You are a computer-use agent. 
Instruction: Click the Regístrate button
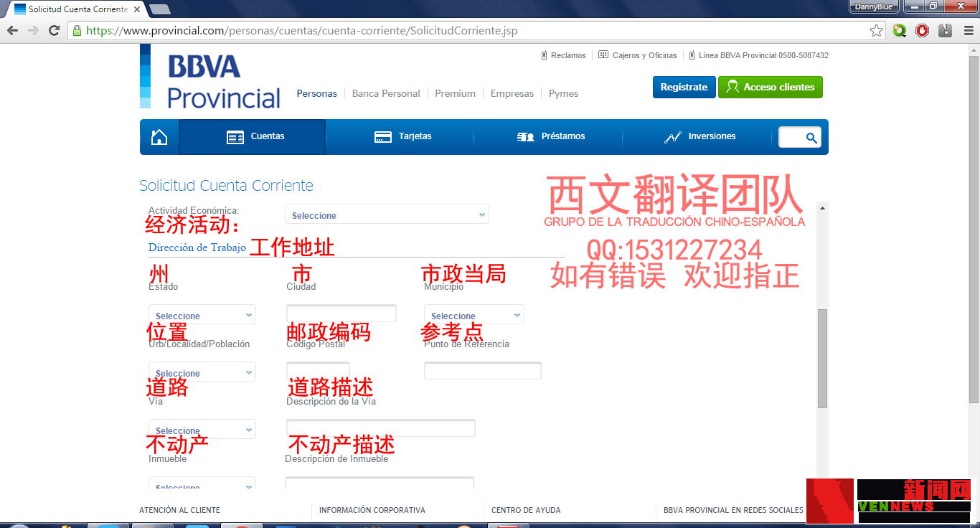(684, 87)
